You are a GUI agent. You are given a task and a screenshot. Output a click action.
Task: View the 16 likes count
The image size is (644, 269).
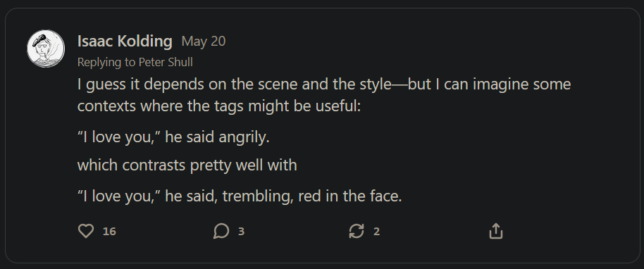tap(109, 231)
